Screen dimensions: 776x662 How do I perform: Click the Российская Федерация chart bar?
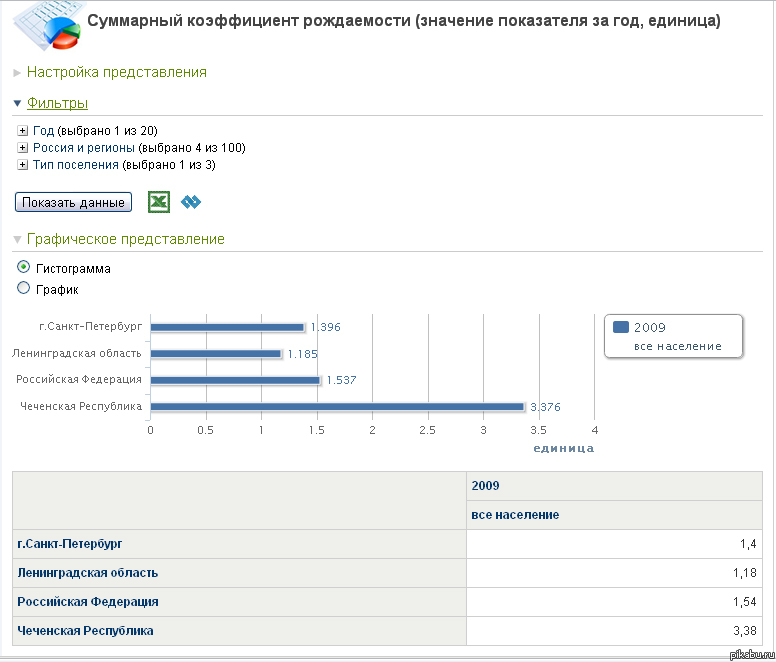(x=235, y=380)
